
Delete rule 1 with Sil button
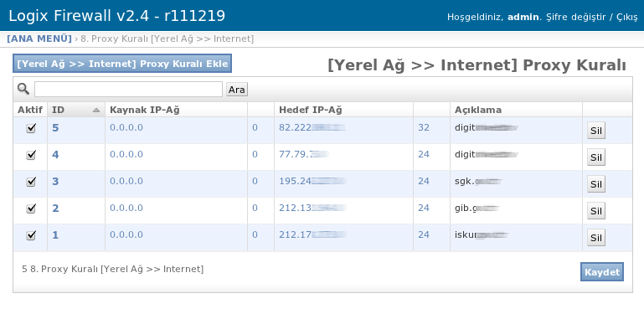(x=596, y=238)
